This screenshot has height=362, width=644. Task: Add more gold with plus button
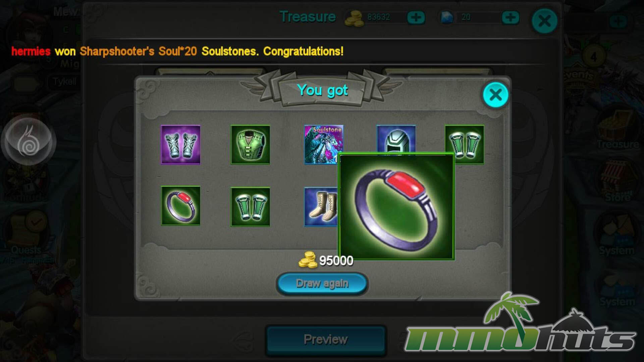tap(416, 17)
